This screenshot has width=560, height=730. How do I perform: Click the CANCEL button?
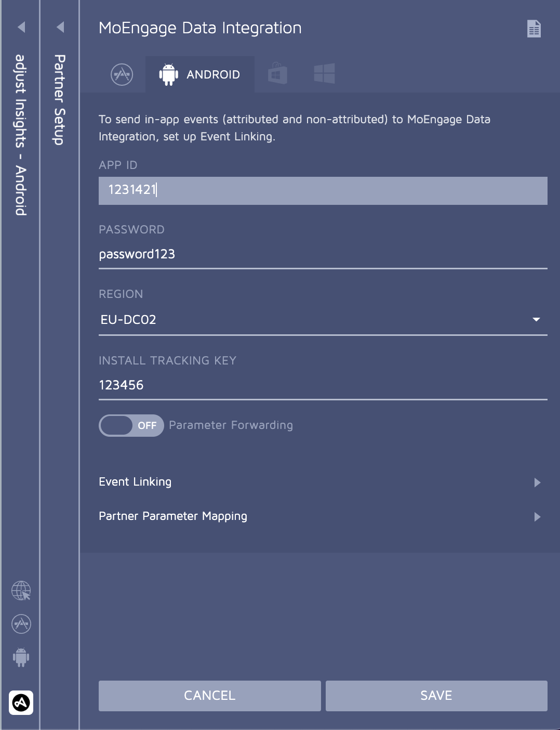[x=210, y=696]
